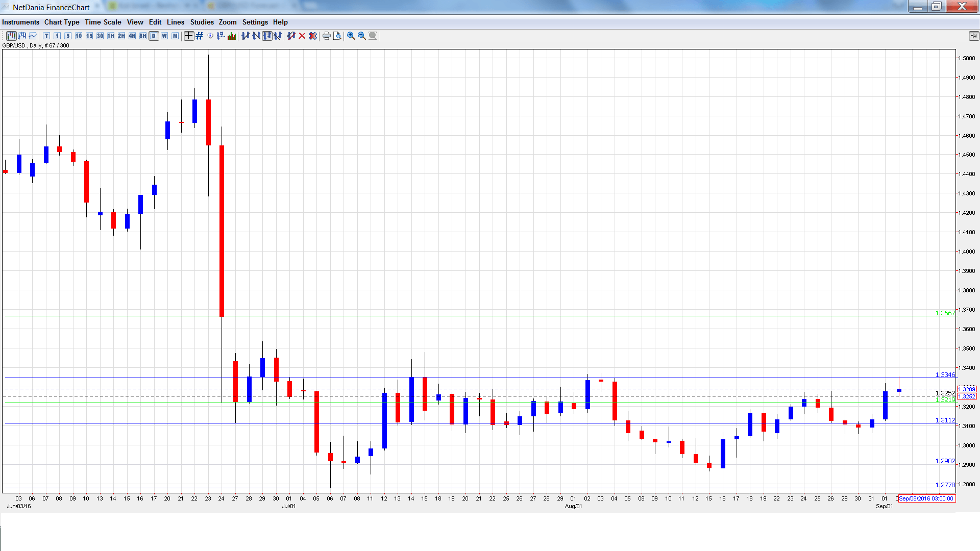Click the top-right chart panel toggle icon
The height and width of the screenshot is (551, 980).
(973, 36)
